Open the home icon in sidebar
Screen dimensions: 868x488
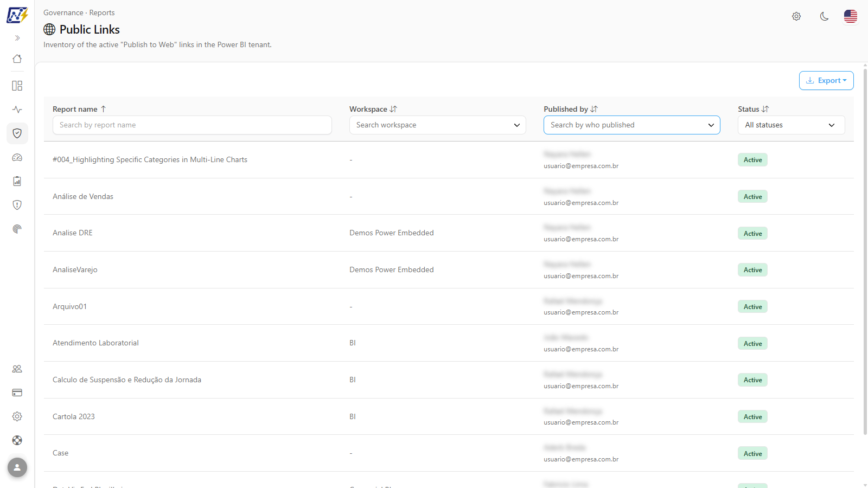(x=17, y=59)
